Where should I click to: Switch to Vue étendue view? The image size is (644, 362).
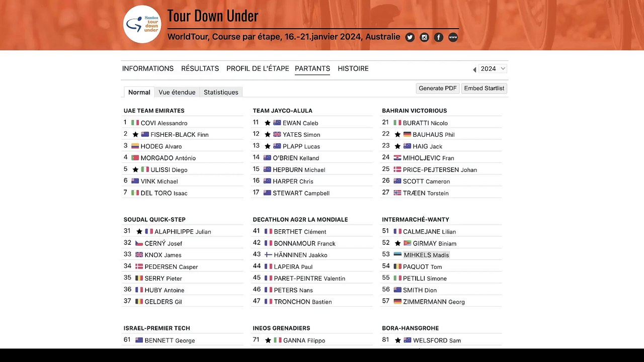coord(177,93)
